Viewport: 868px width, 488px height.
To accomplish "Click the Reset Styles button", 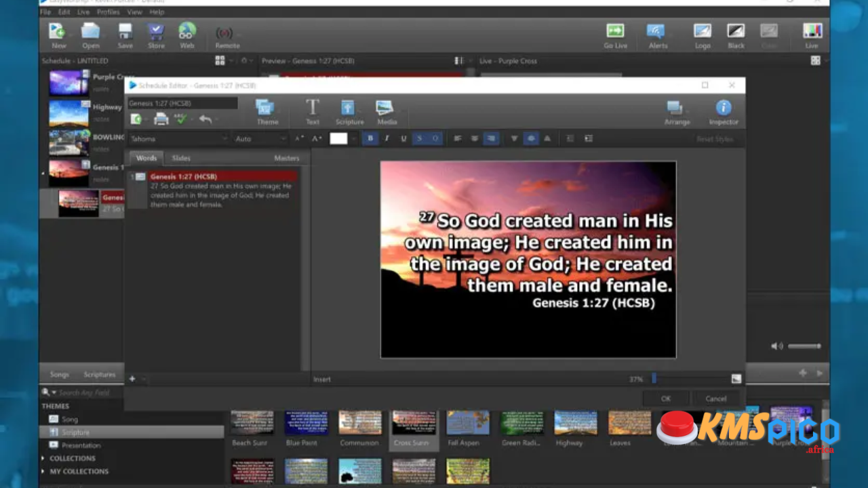I will [x=715, y=139].
